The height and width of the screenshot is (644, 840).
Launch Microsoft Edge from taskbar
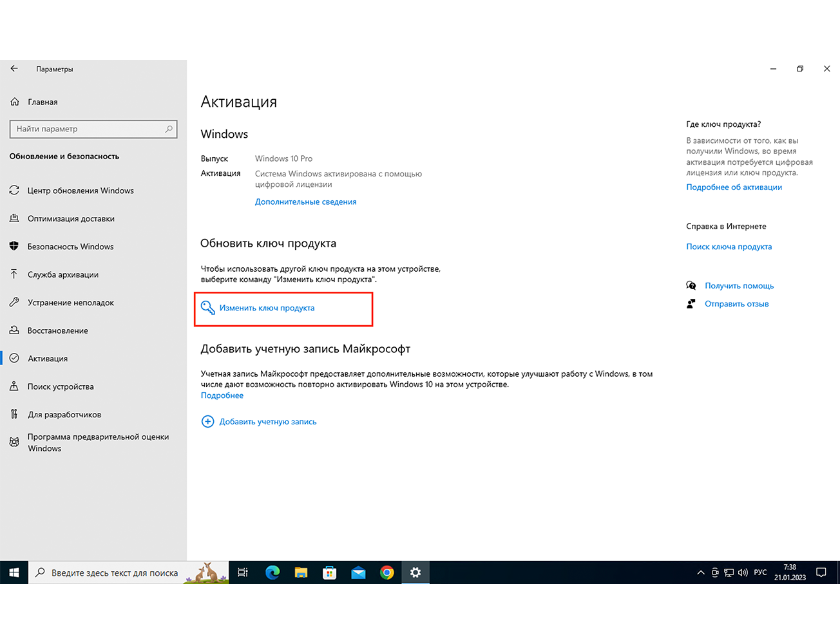point(272,573)
